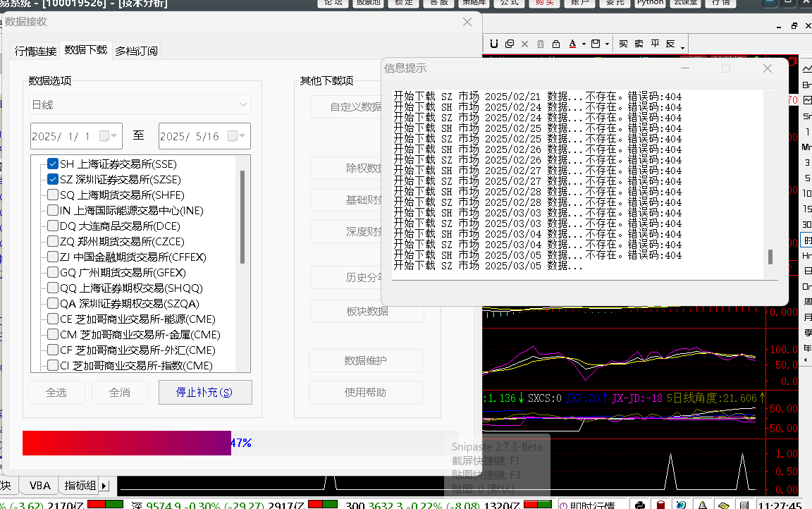
Task: Click the 11:27:45 clock in status bar
Action: pyautogui.click(x=780, y=505)
